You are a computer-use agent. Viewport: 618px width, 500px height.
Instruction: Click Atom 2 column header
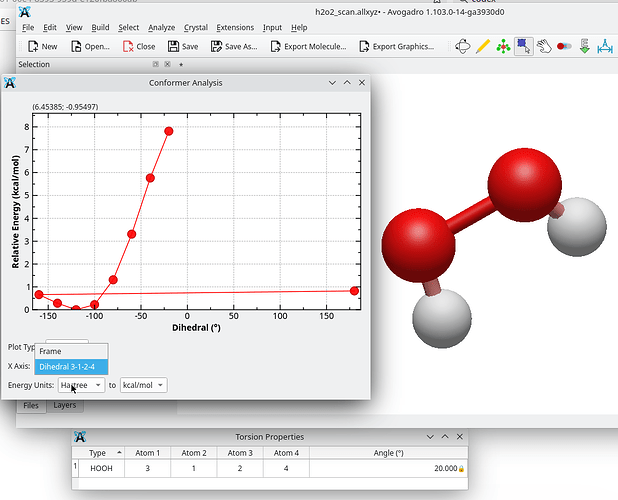[x=194, y=453]
